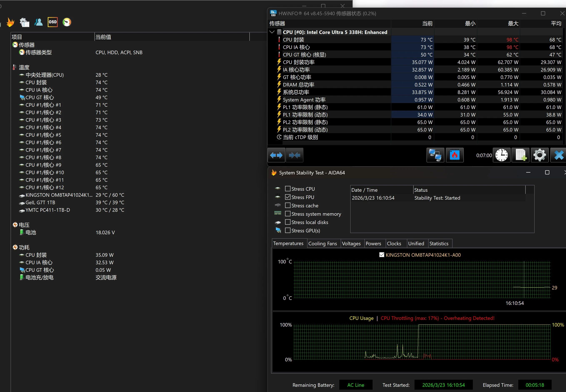This screenshot has width=566, height=392.
Task: Click the AIDA64 flame stability test icon
Action: (x=11, y=22)
